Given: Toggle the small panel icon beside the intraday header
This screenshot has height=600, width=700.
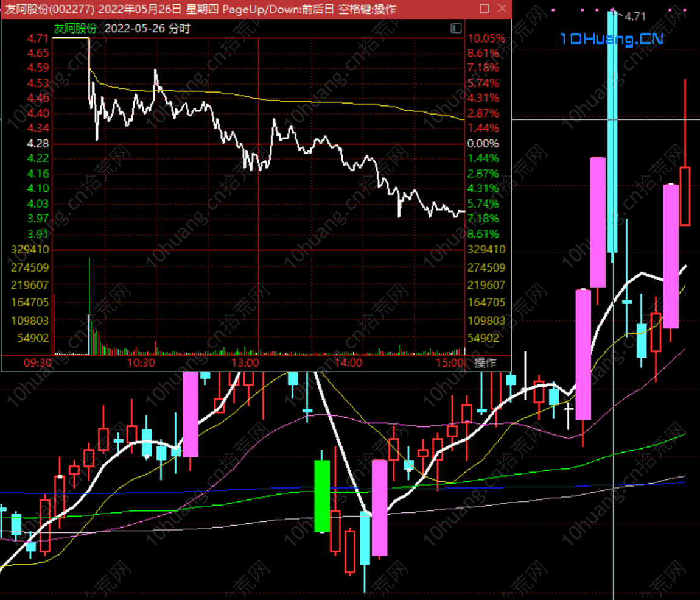Looking at the screenshot, I should tap(456, 29).
